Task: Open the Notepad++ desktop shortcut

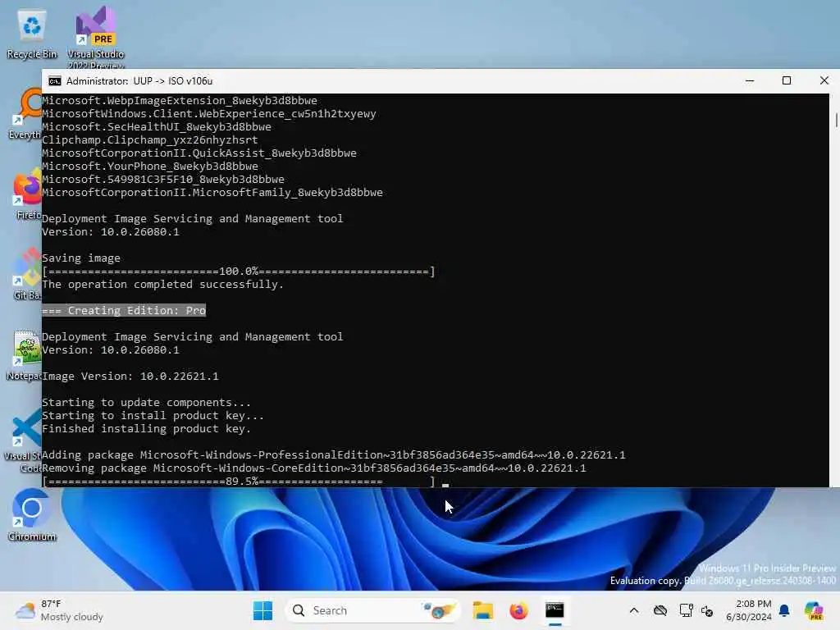Action: click(x=25, y=356)
